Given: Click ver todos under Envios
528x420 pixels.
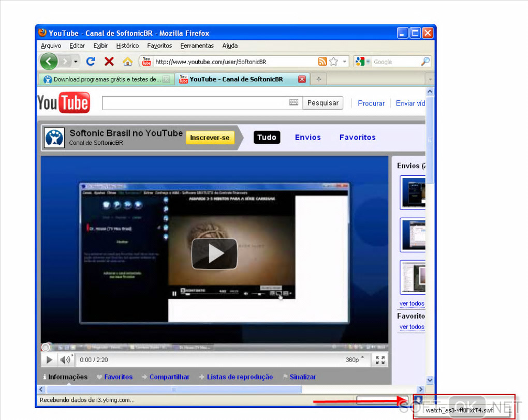Looking at the screenshot, I should [412, 304].
